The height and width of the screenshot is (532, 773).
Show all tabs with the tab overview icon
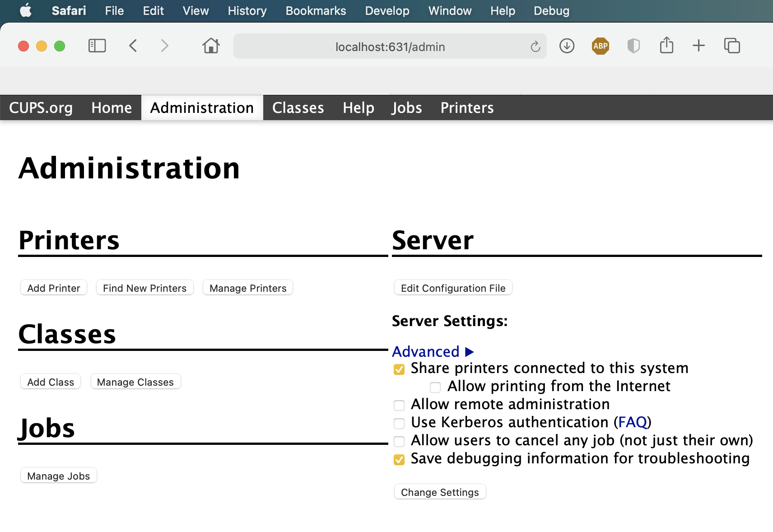click(x=732, y=46)
